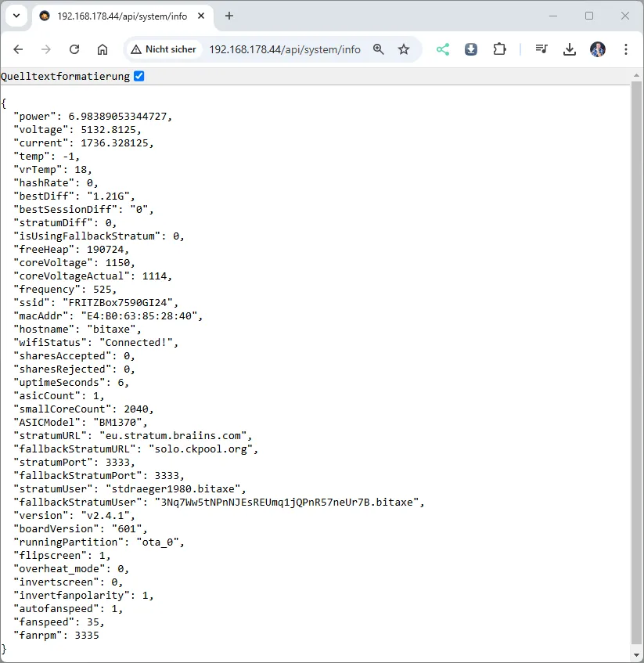The image size is (644, 663).
Task: Open the blue download-manager extension icon
Action: click(x=470, y=49)
